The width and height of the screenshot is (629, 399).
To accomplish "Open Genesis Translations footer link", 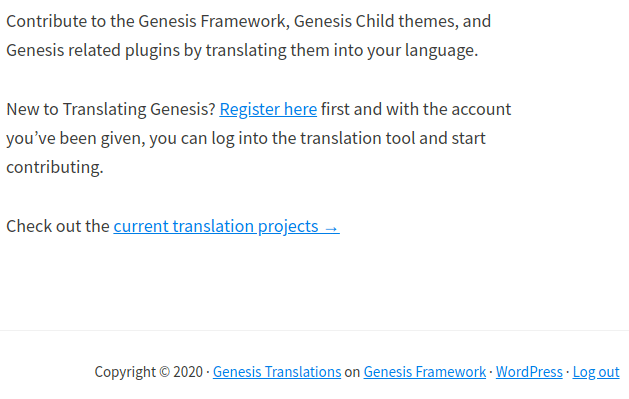I will tap(277, 372).
